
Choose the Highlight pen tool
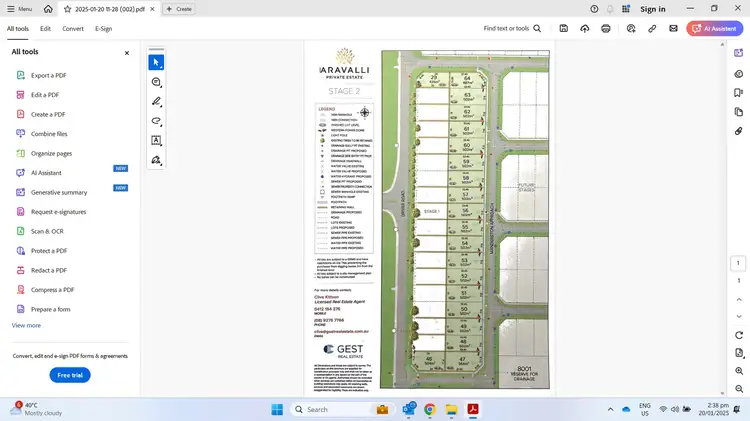tap(156, 101)
